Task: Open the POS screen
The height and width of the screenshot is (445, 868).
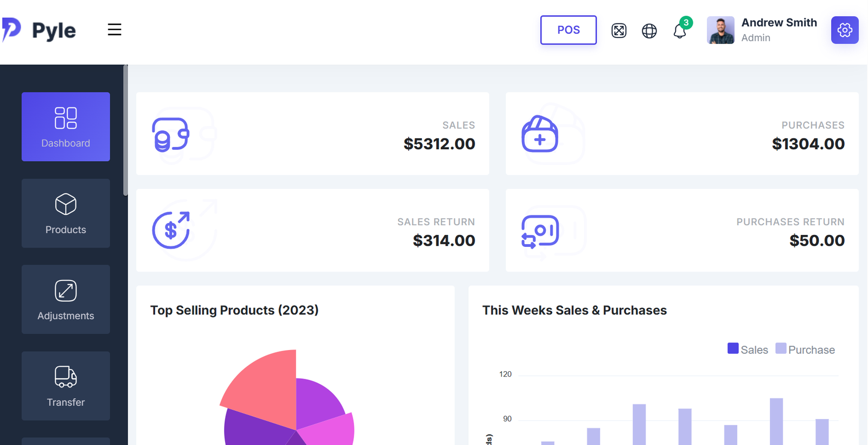Action: pos(568,30)
